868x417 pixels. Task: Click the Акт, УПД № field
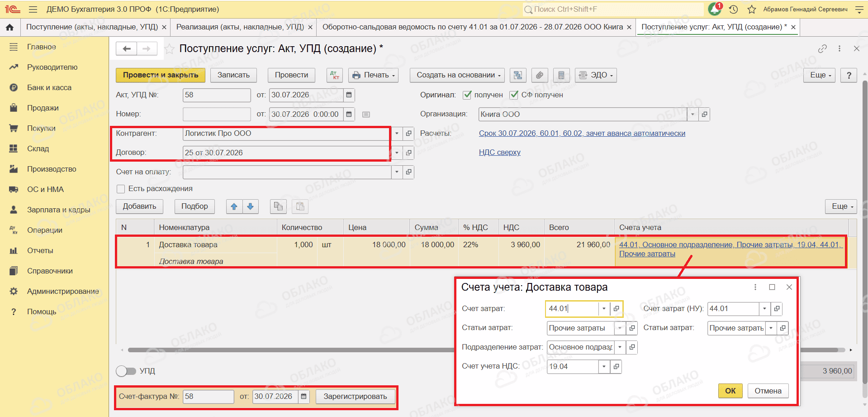217,95
